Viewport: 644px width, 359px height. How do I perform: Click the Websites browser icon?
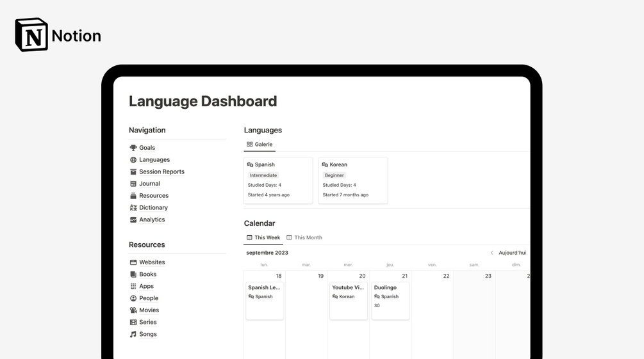[133, 262]
